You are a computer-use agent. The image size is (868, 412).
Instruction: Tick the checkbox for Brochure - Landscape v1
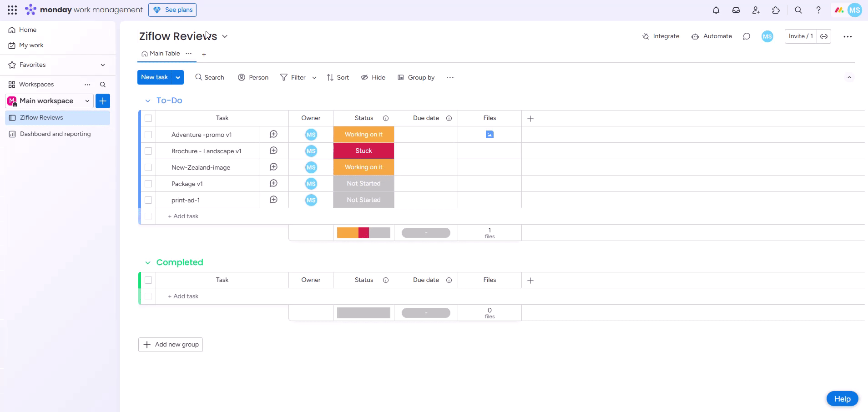click(x=148, y=151)
